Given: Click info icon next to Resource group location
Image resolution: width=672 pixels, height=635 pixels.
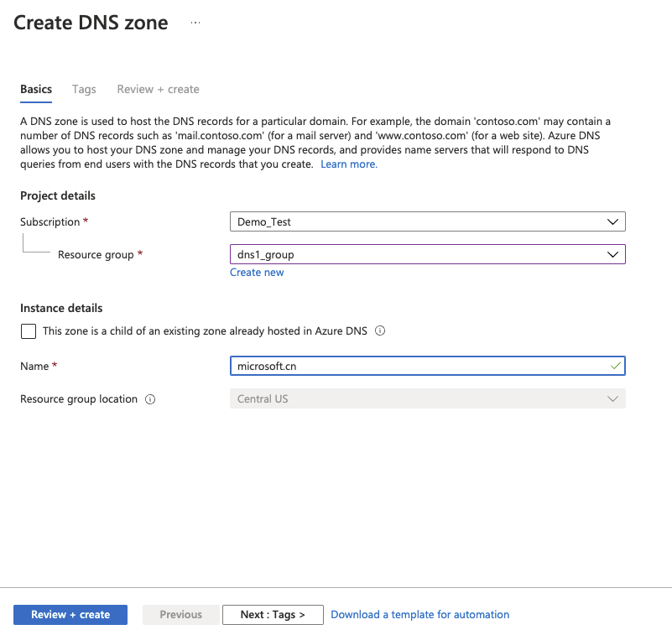Looking at the screenshot, I should click(x=150, y=399).
